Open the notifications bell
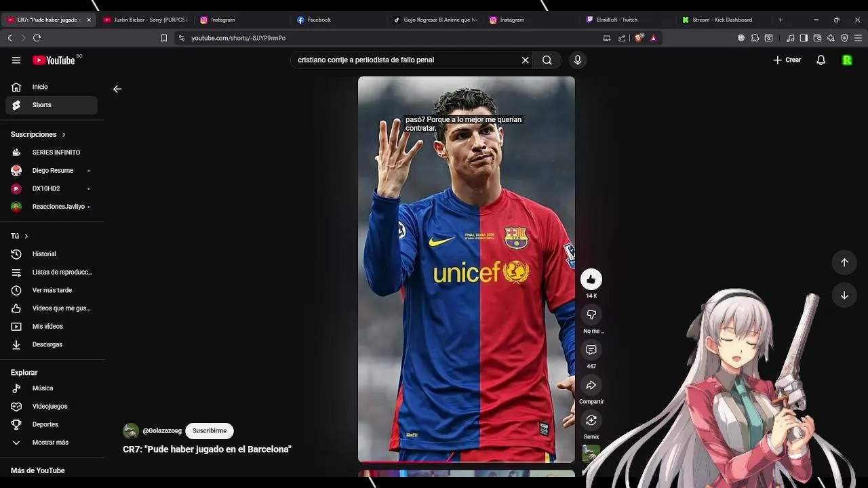The image size is (868, 488). pos(821,60)
